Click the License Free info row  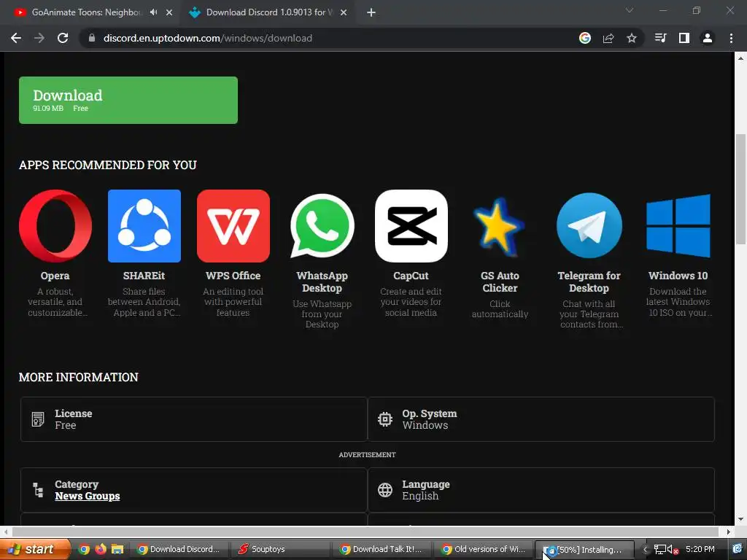[x=194, y=419]
